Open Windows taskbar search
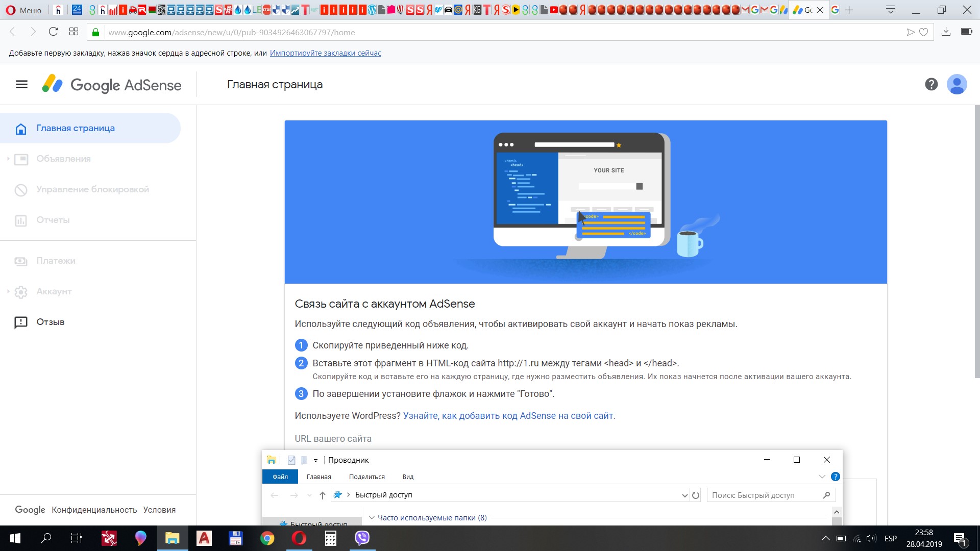Viewport: 980px width, 551px height. 46,538
